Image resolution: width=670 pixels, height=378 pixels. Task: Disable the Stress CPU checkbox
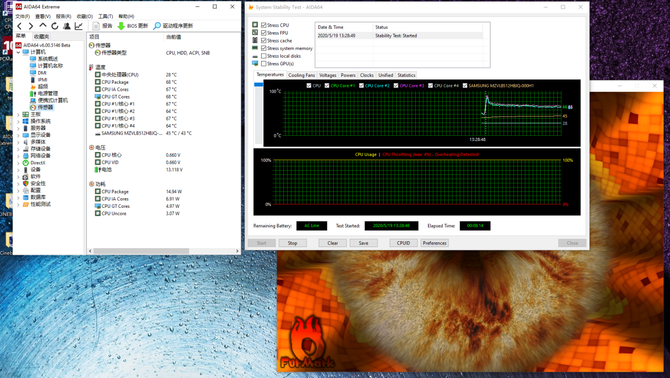264,25
